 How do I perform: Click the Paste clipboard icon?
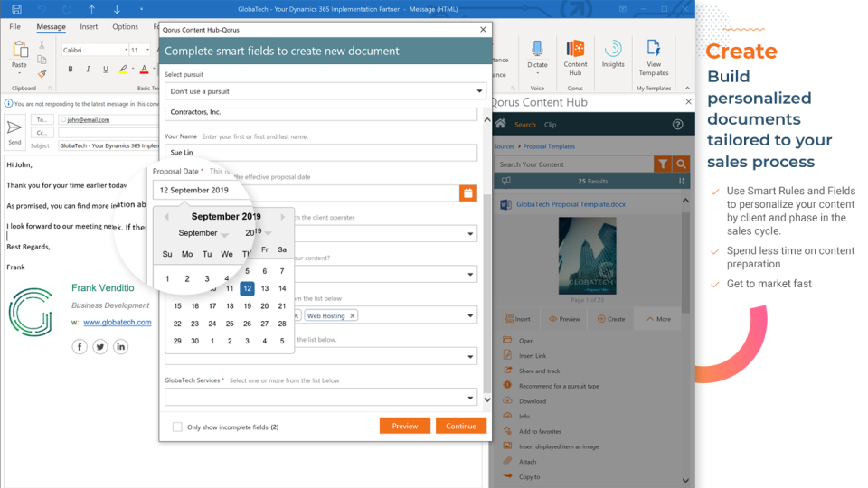pyautogui.click(x=19, y=50)
